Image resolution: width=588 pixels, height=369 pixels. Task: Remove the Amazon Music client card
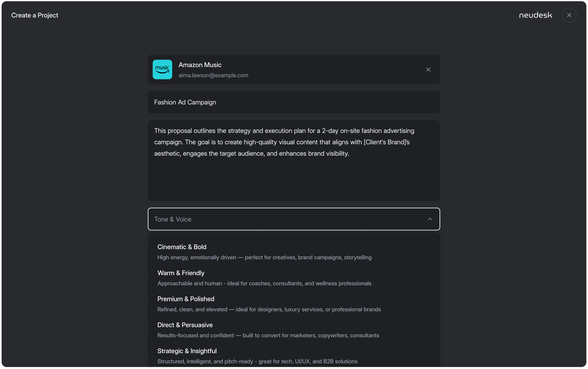[428, 69]
